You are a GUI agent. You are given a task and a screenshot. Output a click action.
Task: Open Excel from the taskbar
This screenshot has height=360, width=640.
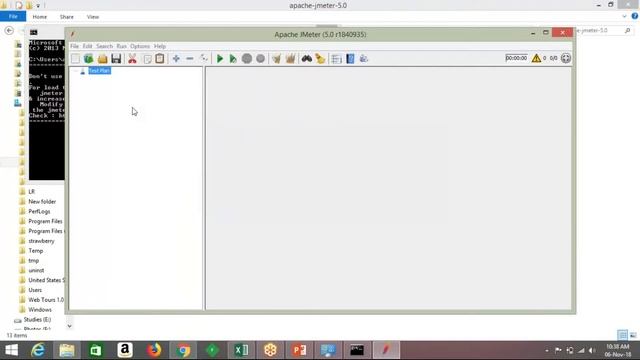[241, 350]
